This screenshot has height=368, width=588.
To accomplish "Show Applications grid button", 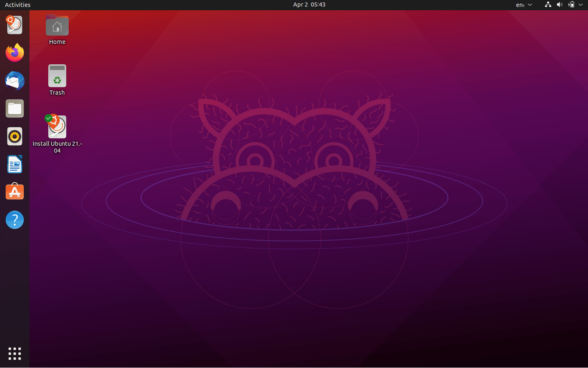I will pos(15,353).
